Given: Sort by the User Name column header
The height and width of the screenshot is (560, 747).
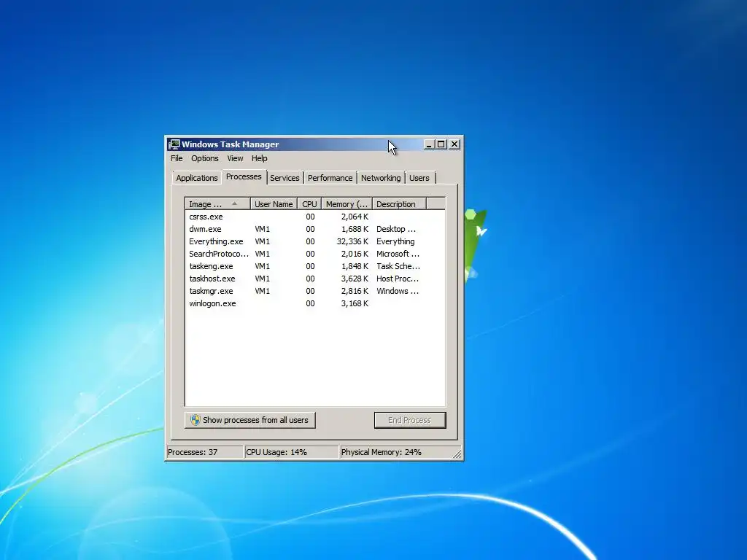Looking at the screenshot, I should [274, 204].
